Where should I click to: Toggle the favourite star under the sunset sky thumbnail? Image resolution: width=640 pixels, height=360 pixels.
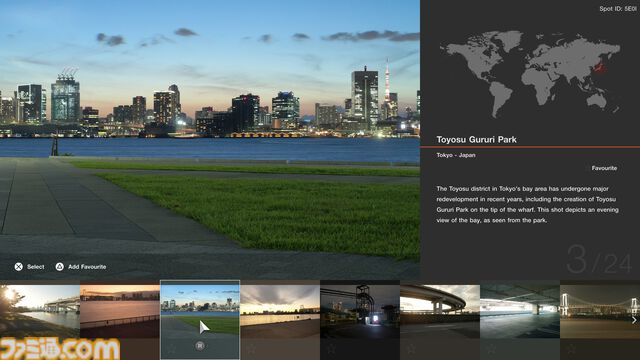251,349
